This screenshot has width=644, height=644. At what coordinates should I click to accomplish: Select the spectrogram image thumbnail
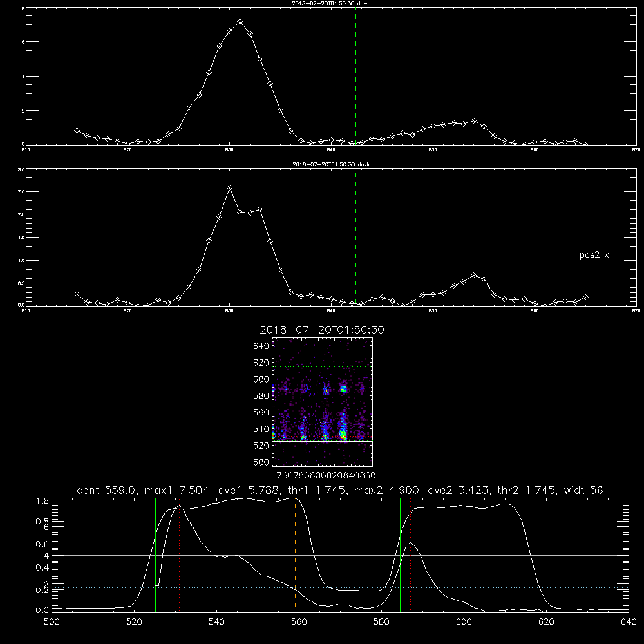coord(323,402)
